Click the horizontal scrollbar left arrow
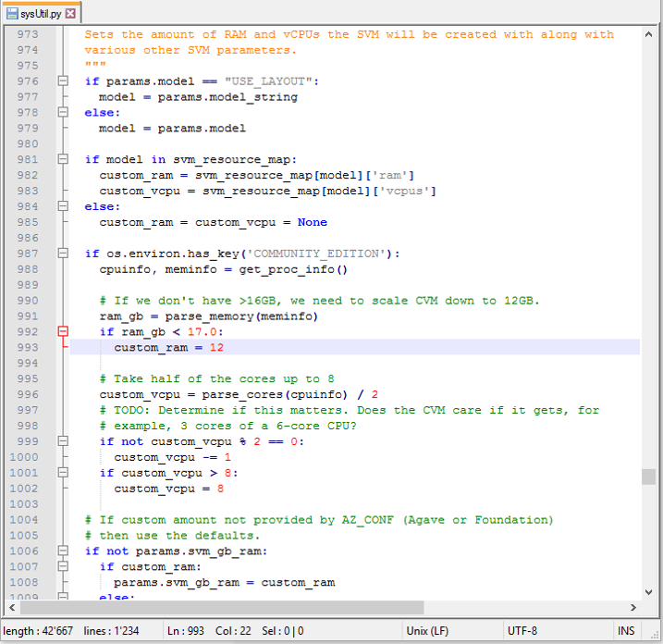Screen dimensions: 663x644 [x=10, y=608]
